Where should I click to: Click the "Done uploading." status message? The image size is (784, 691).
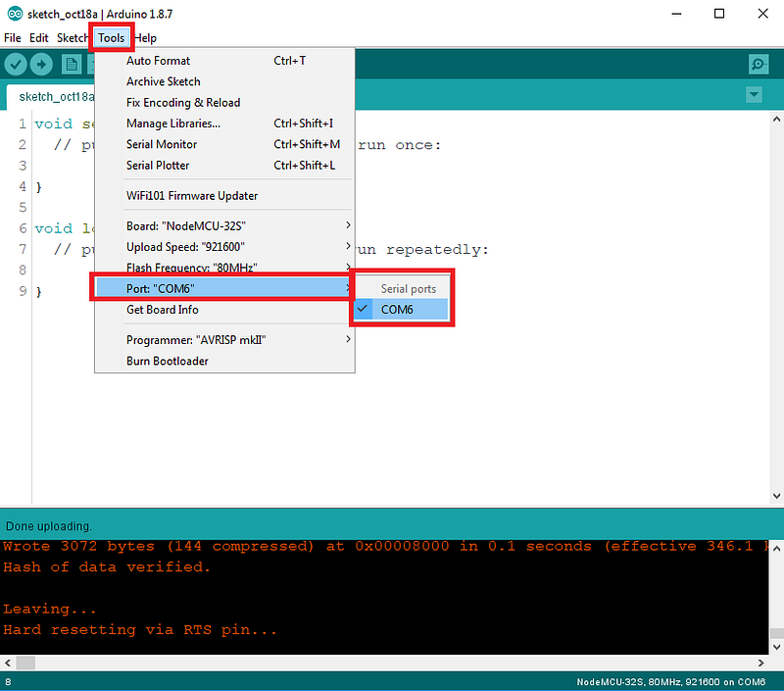(49, 526)
